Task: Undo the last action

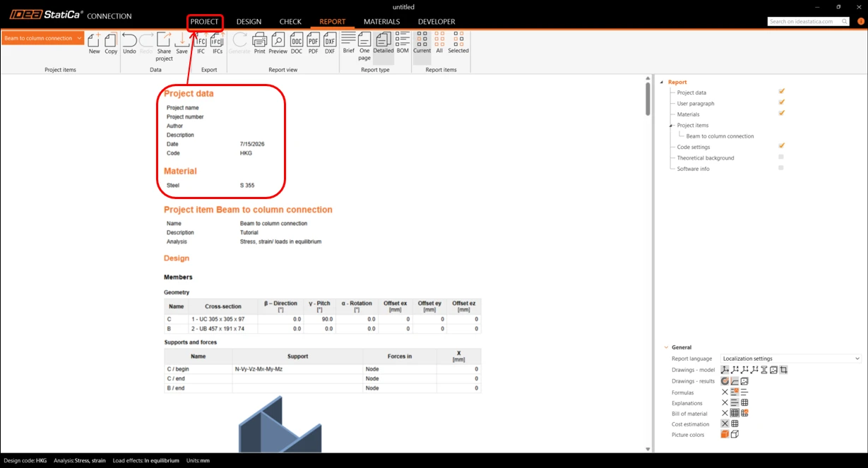Action: [129, 43]
